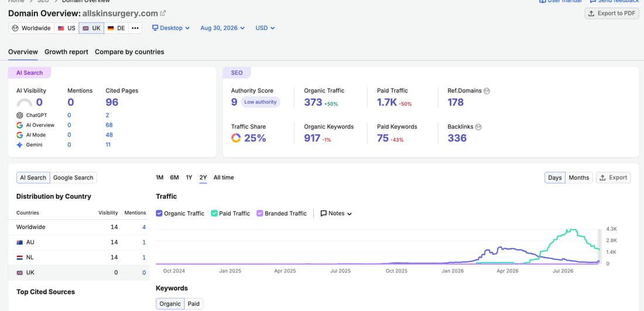Open the 68 AI Overview cited pages link
The height and width of the screenshot is (311, 644).
109,125
